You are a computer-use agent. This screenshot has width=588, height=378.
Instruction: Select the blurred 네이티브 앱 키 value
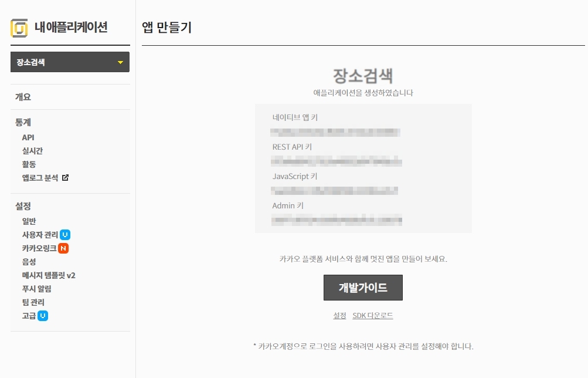[x=335, y=132]
